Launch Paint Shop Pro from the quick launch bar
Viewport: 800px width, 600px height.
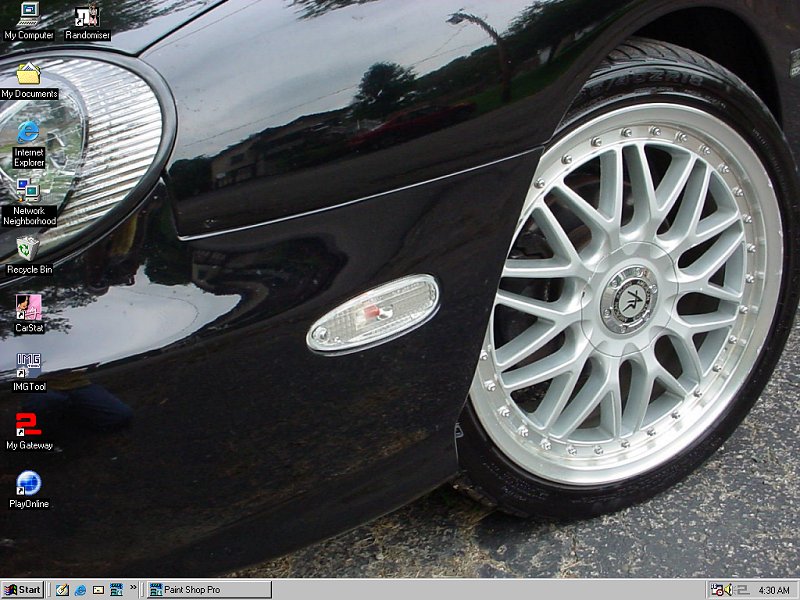coord(116,590)
